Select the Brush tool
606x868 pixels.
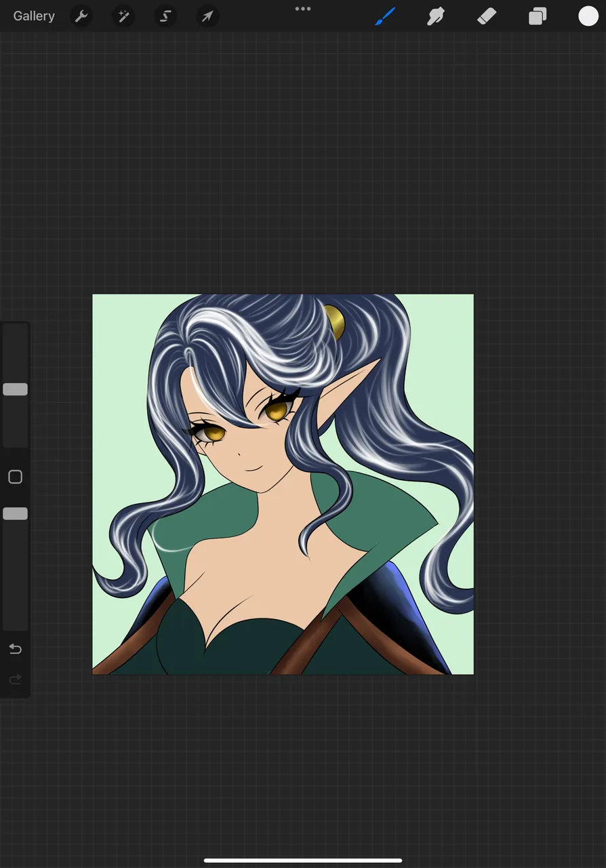coord(385,16)
